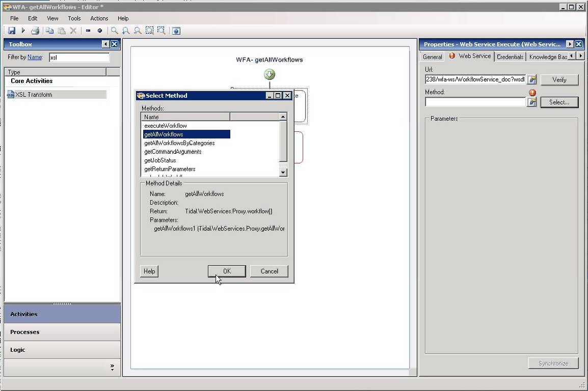Expand the toolbox navigation chevron at the bottom
This screenshot has width=588, height=391.
112,367
